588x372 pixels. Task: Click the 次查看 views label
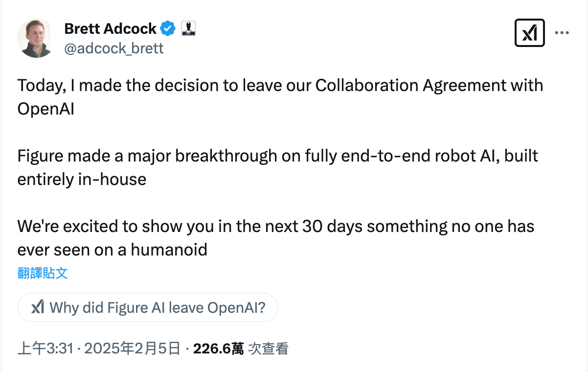(269, 349)
